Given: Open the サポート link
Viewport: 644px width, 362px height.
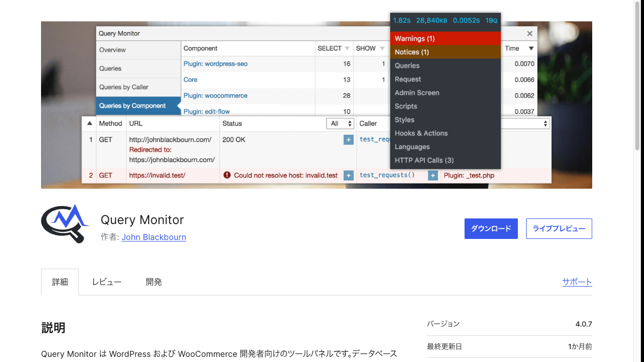Looking at the screenshot, I should pos(577,282).
